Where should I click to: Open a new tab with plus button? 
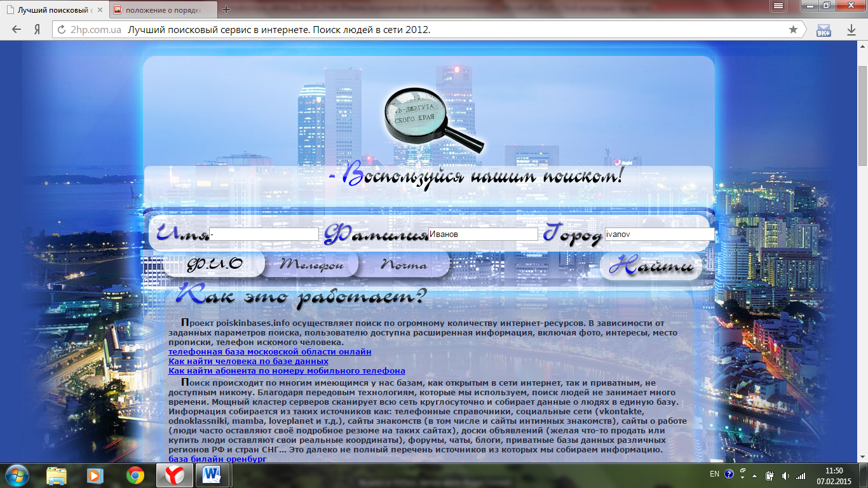coord(226,10)
